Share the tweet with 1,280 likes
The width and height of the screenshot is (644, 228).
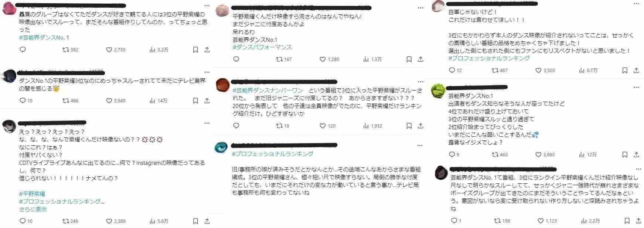tap(420, 59)
